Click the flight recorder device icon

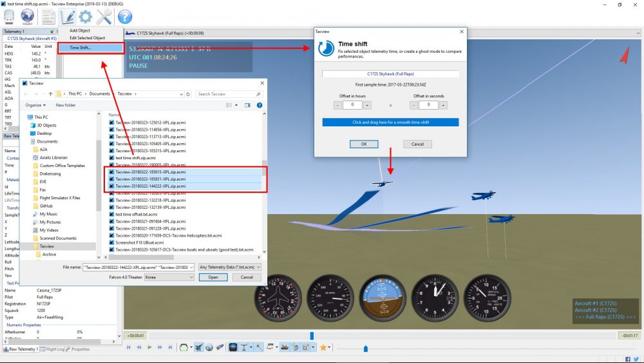(9, 17)
